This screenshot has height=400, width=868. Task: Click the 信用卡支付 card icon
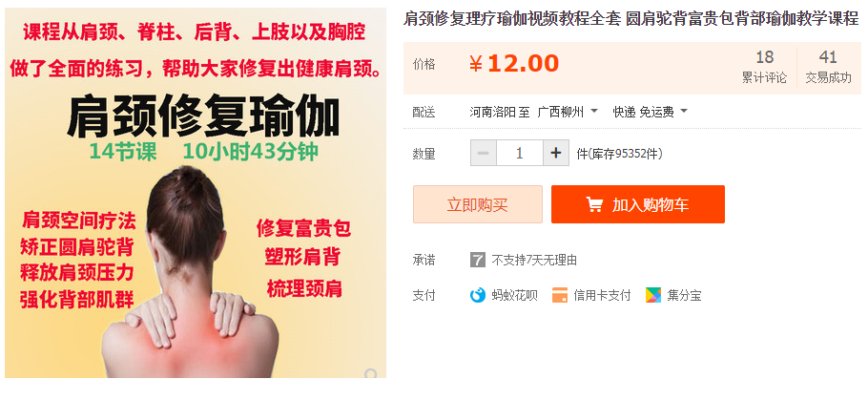560,295
